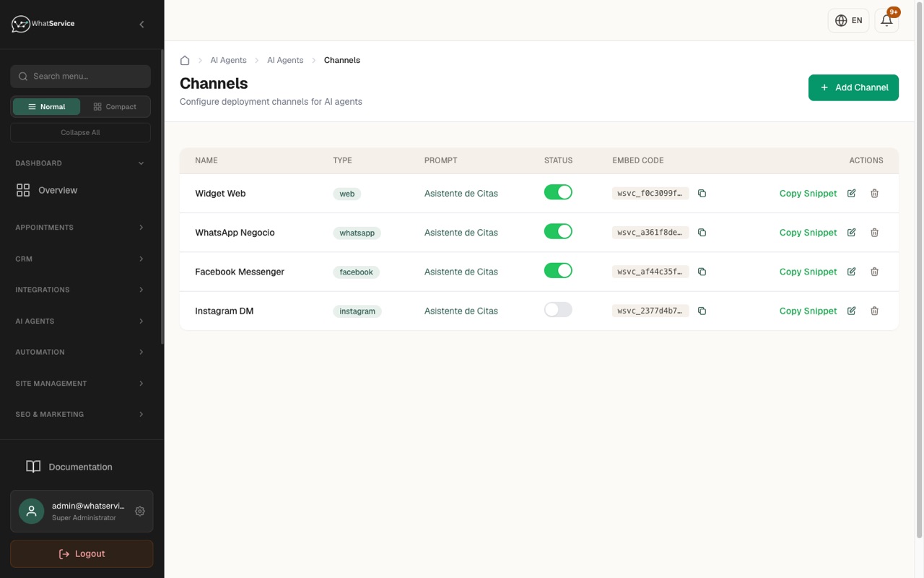Expand the Integrations section

click(x=80, y=290)
